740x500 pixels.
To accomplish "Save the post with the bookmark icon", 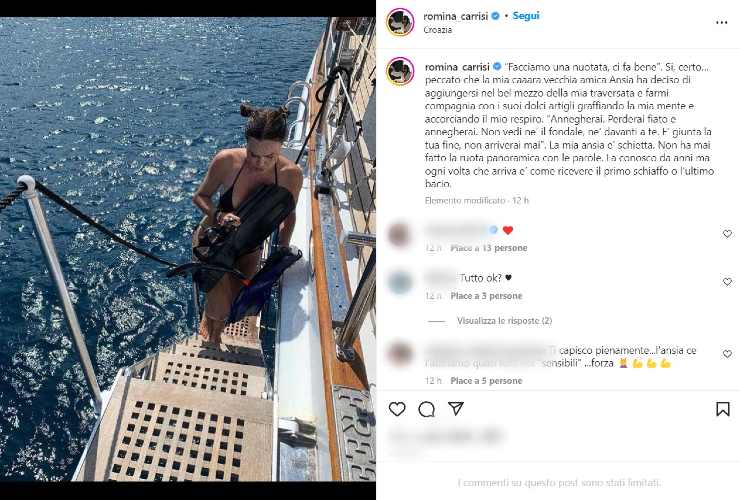I will click(723, 409).
